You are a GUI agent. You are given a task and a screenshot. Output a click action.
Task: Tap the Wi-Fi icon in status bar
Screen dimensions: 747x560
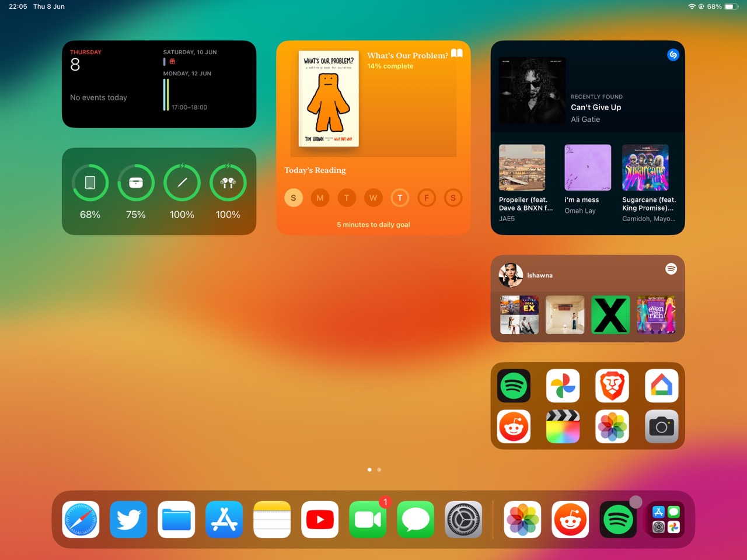click(692, 6)
